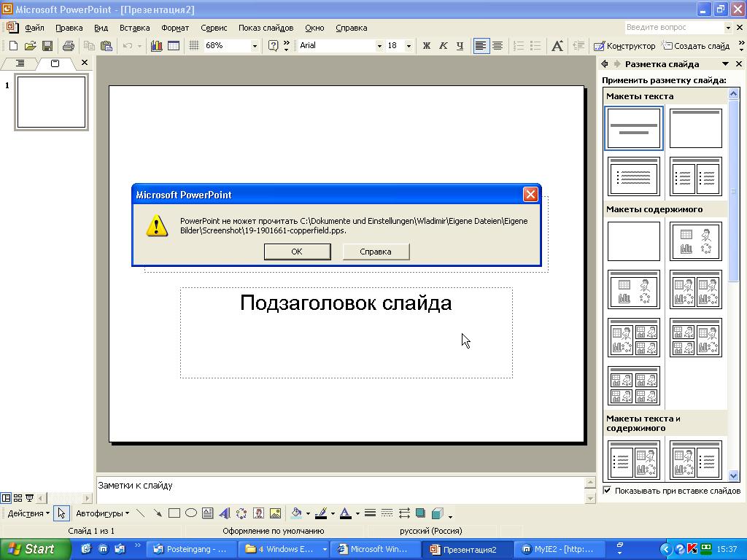The height and width of the screenshot is (560, 747).
Task: Insert a chart with the chart icon
Action: tap(156, 46)
